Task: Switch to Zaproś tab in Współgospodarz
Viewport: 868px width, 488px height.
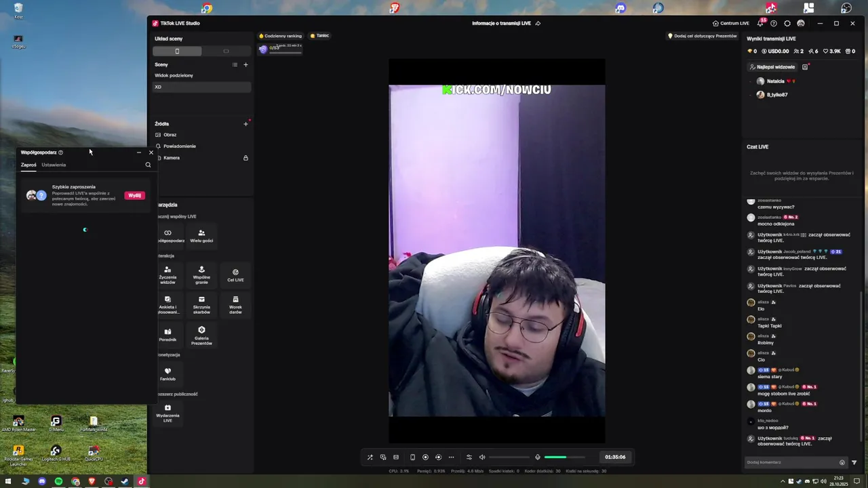Action: [x=28, y=165]
